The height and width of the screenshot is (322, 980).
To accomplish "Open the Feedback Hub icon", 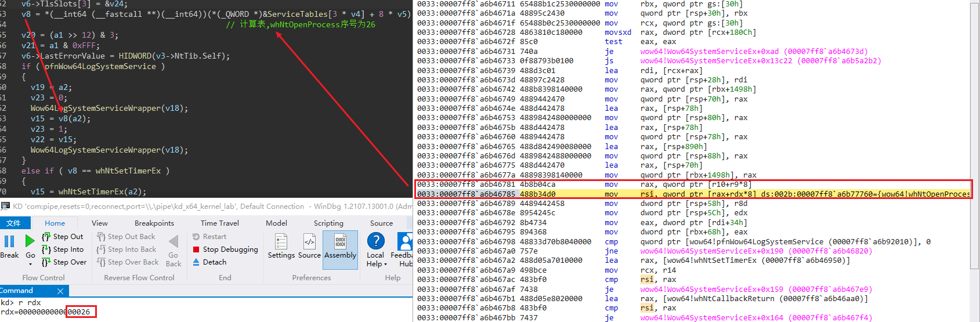I will pos(404,241).
